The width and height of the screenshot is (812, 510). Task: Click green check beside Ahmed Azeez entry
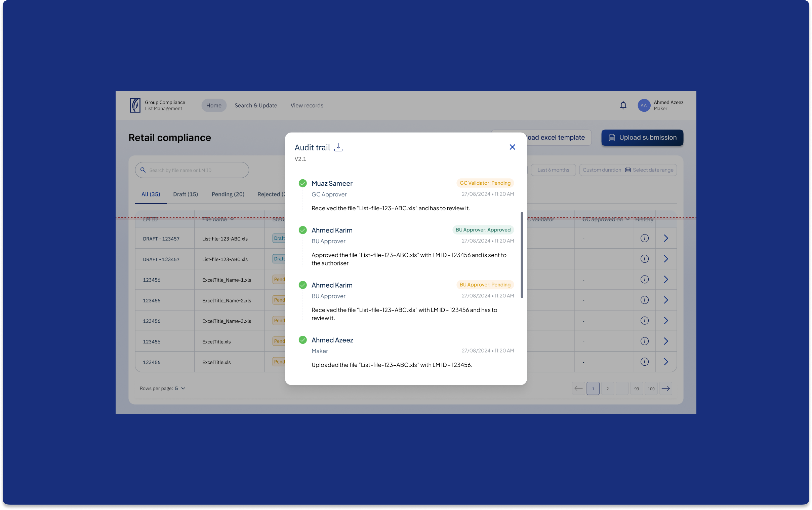302,340
